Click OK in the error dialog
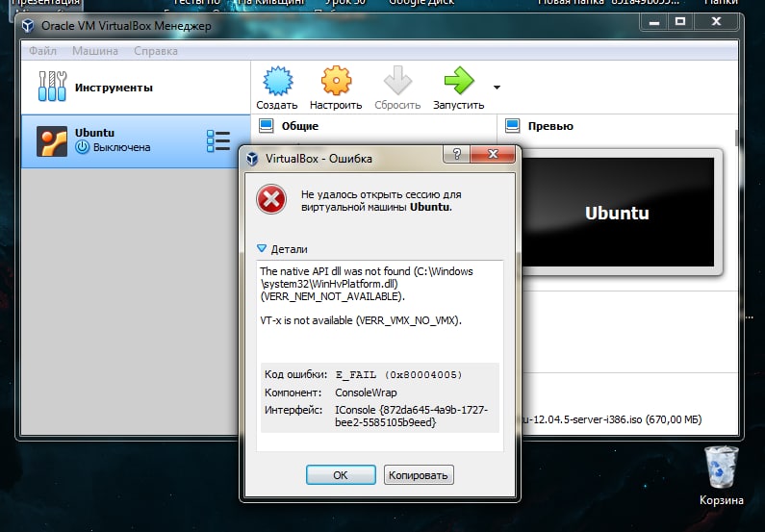This screenshot has width=765, height=532. point(341,475)
